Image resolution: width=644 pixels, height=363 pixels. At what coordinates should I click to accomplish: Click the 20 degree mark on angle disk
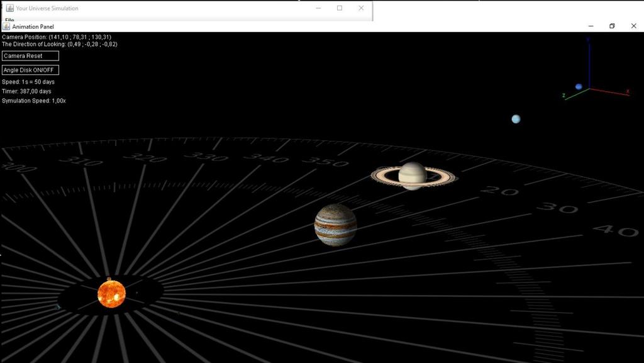click(499, 191)
